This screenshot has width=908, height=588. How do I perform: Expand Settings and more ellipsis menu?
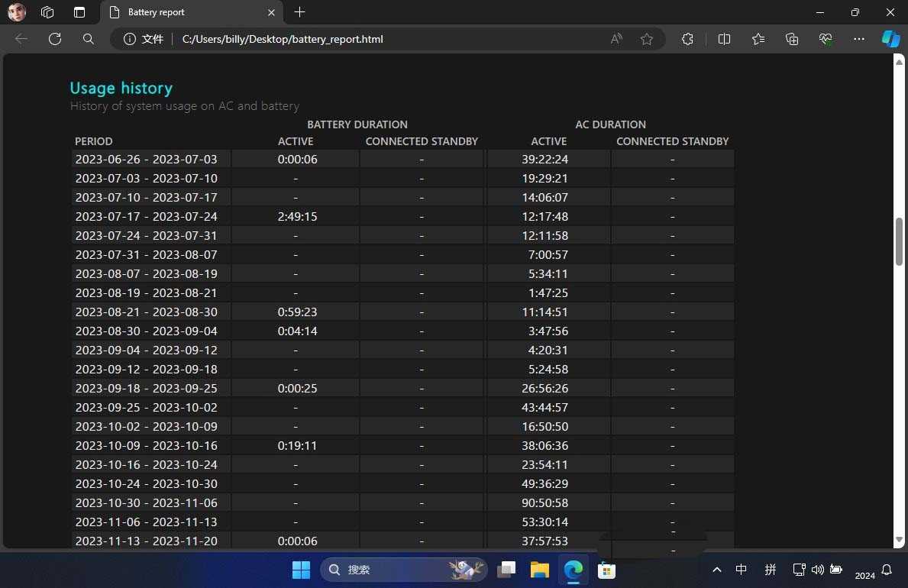pyautogui.click(x=859, y=39)
